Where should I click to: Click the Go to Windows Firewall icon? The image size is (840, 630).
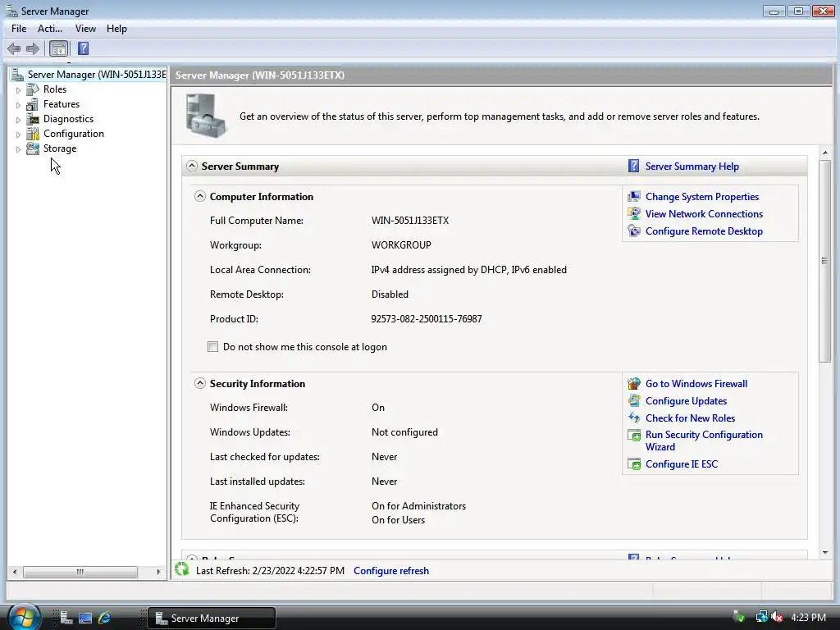(x=634, y=384)
